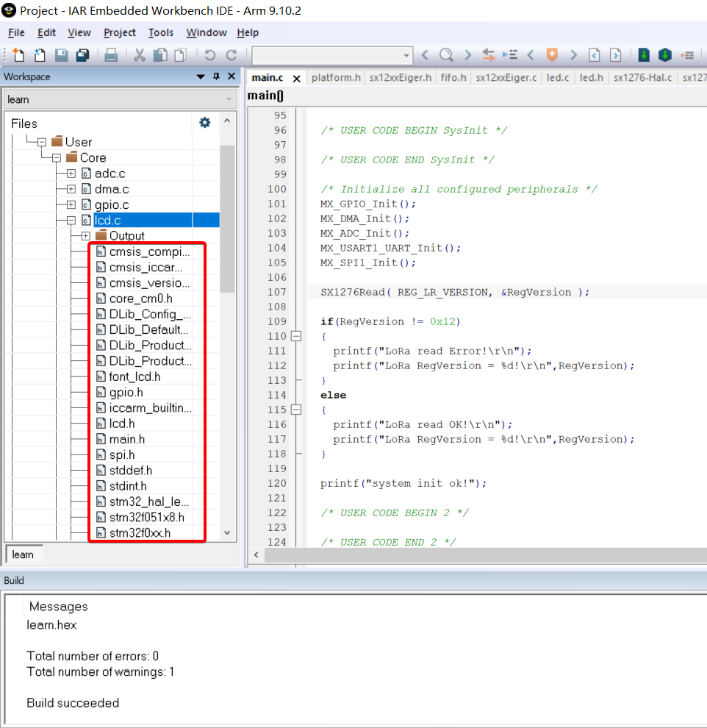Click the Find magnifier icon in toolbar
This screenshot has width=707, height=728.
[446, 55]
